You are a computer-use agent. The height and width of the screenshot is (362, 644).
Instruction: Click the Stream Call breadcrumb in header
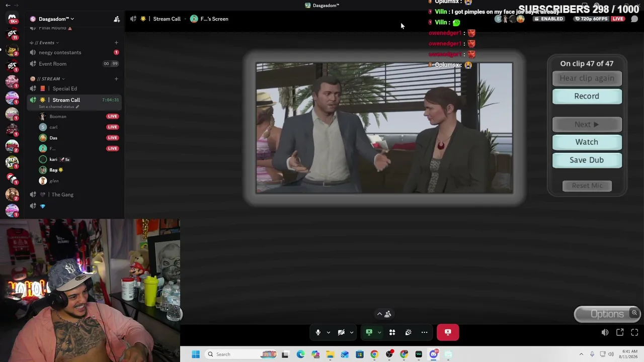[x=167, y=19]
